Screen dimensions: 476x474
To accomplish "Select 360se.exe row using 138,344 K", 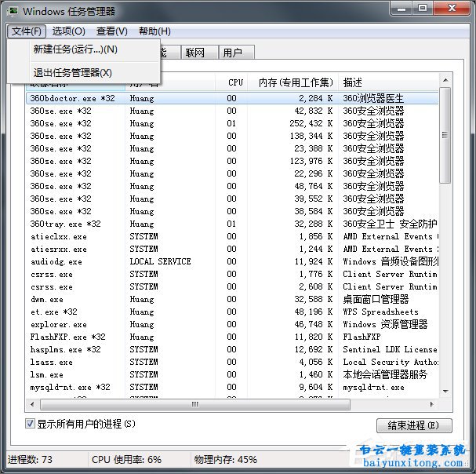I will click(232, 136).
